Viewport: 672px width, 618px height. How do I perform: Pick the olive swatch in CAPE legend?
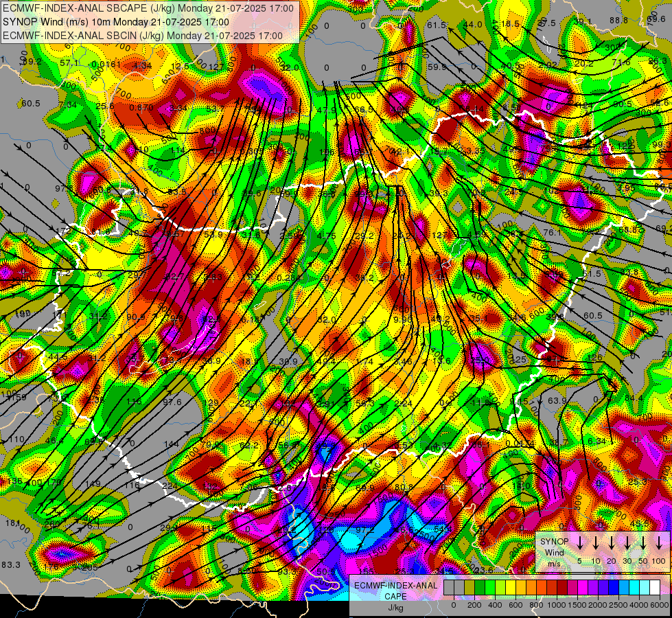coord(470,587)
